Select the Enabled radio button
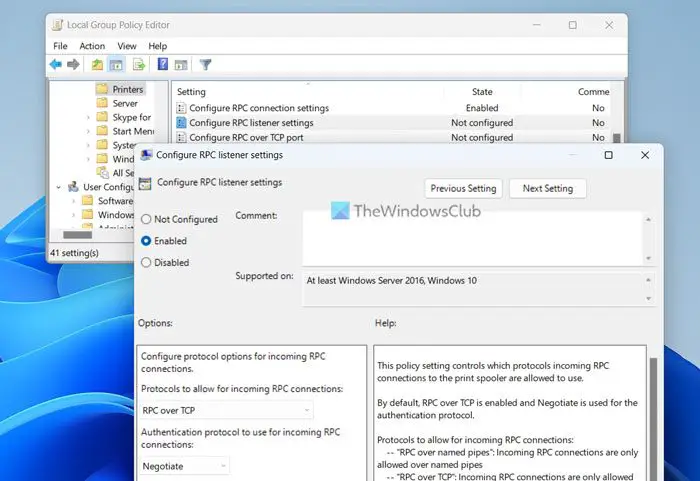Image resolution: width=700 pixels, height=481 pixels. tap(146, 241)
